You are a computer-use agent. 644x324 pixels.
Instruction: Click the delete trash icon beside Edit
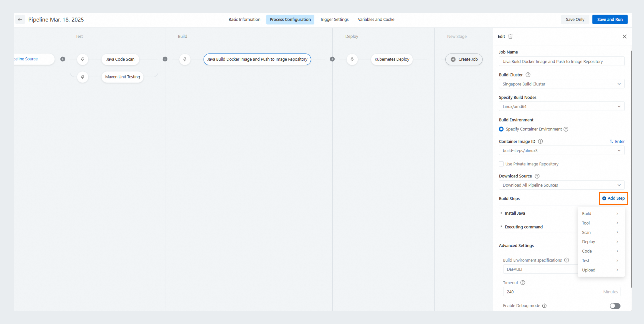510,36
